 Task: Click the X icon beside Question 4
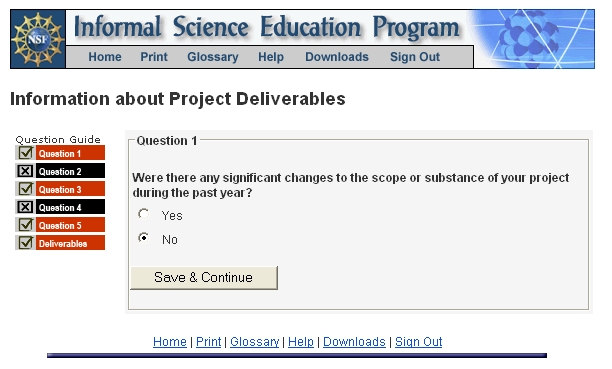click(25, 207)
